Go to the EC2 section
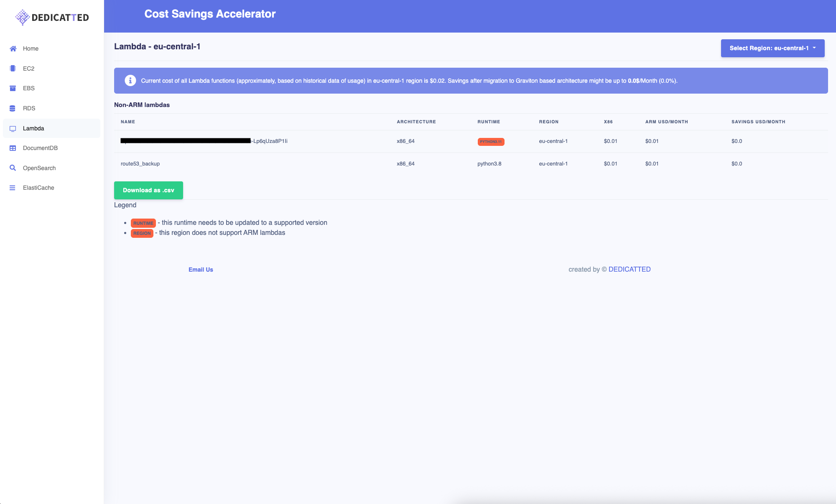This screenshot has width=836, height=504. 51,69
